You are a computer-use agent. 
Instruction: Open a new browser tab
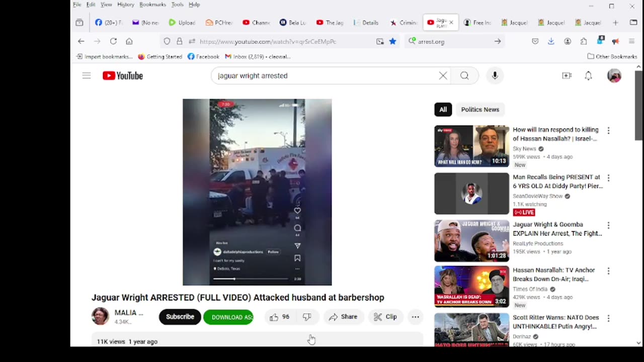(x=615, y=23)
